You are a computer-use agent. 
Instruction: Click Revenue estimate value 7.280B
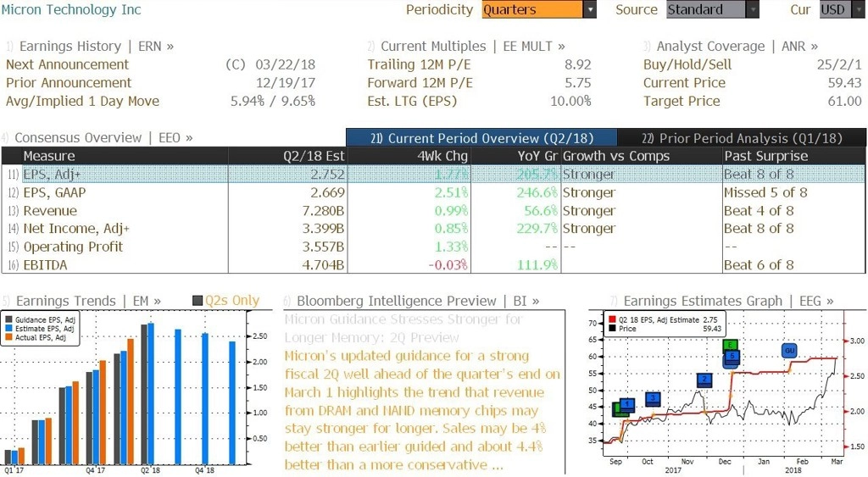[323, 211]
